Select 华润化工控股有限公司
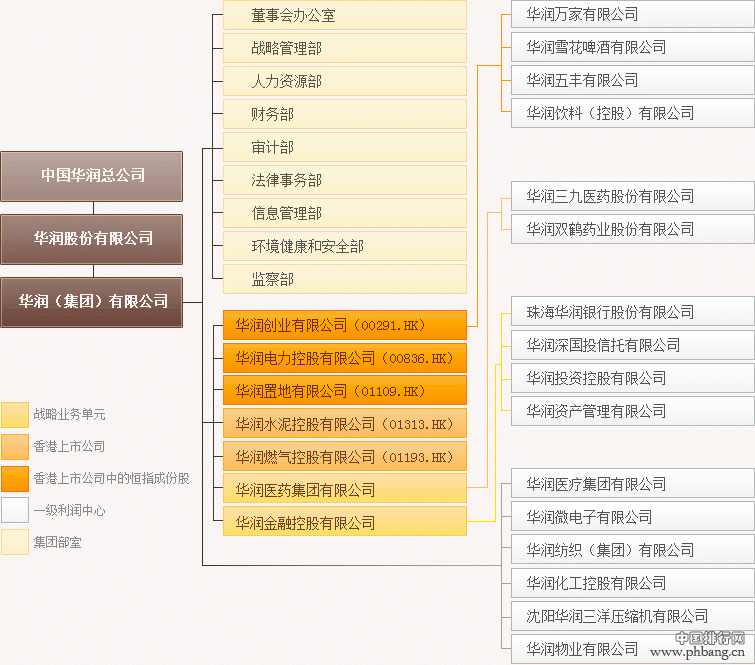 (633, 583)
